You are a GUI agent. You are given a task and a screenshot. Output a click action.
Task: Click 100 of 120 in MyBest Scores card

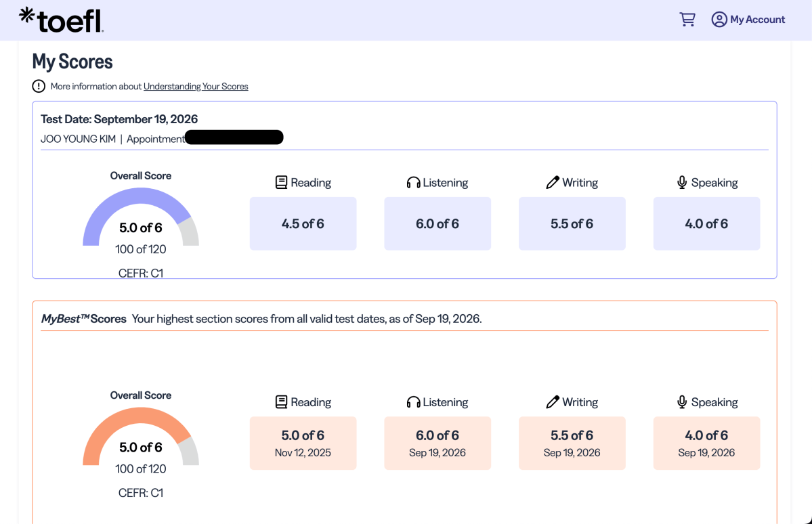141,468
